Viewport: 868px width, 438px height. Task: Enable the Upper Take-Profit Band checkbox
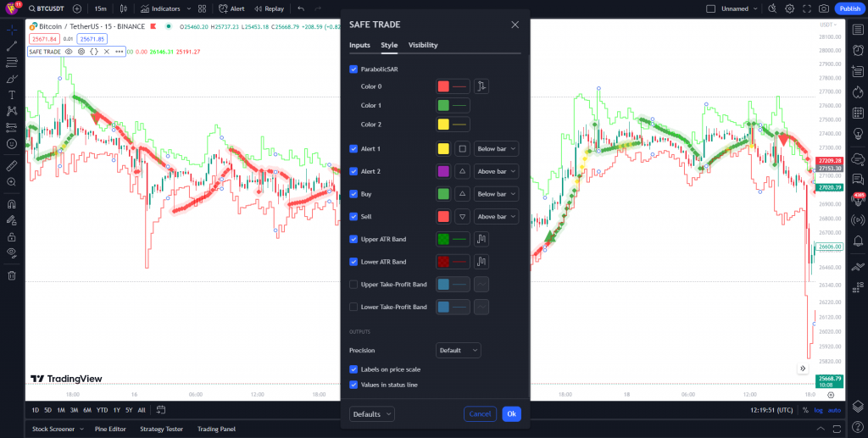click(x=353, y=285)
